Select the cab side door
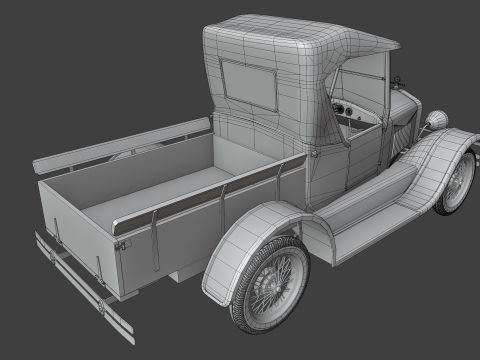 click(364, 156)
